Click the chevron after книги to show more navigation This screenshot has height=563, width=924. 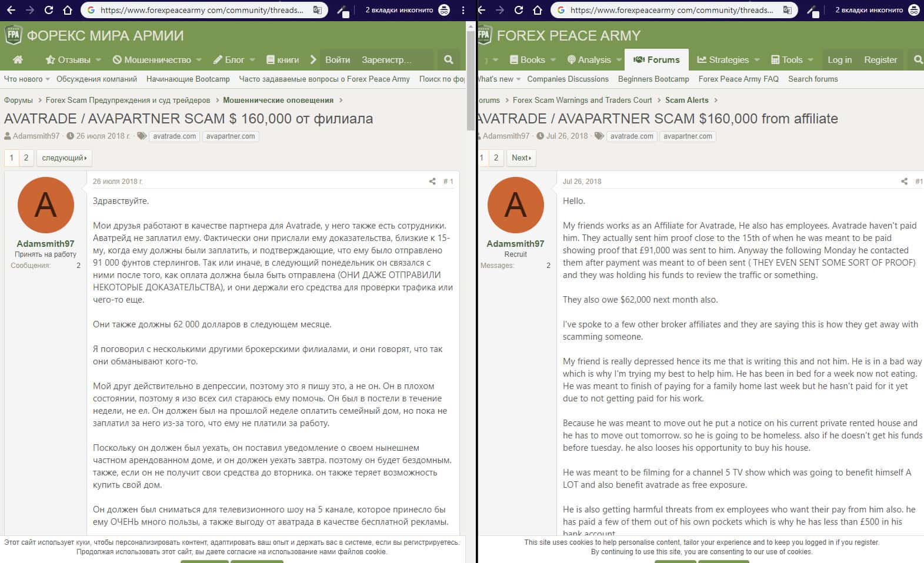pos(313,60)
